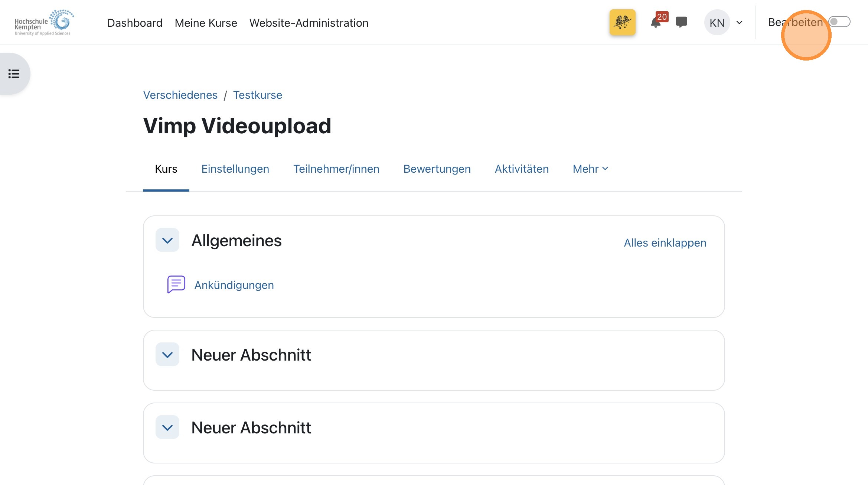Open the course index sidebar
Image resolution: width=868 pixels, height=485 pixels.
click(x=13, y=74)
